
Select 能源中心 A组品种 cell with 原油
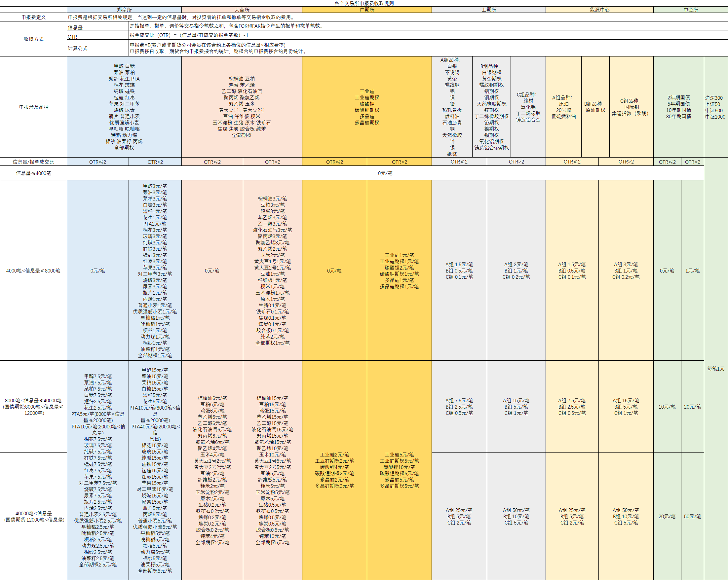pos(563,107)
